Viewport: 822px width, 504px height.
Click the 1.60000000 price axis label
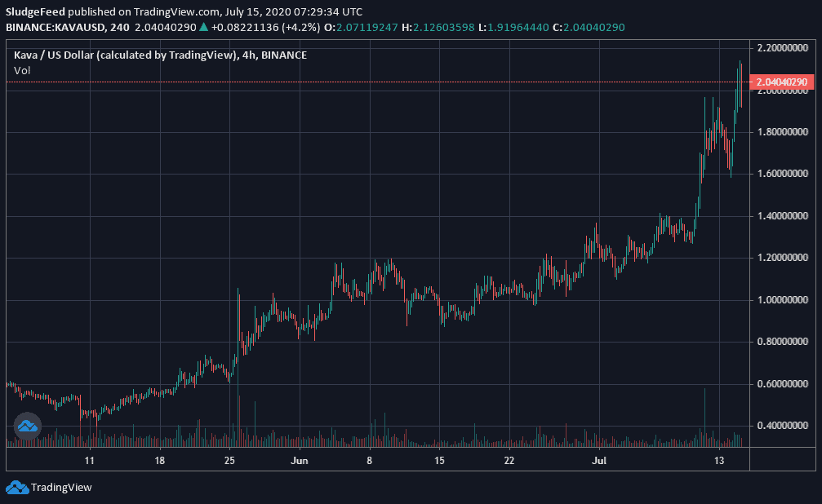783,174
